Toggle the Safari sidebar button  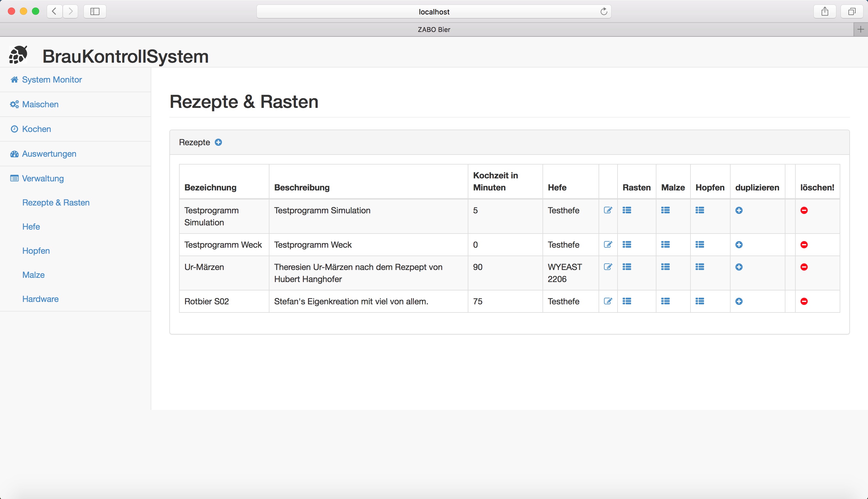click(x=95, y=11)
